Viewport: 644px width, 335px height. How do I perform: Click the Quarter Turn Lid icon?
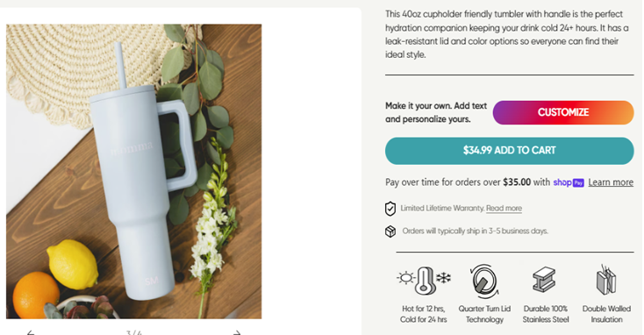pos(484,282)
